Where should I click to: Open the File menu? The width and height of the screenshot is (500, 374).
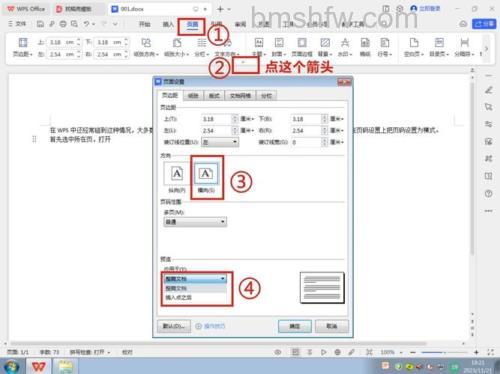[x=17, y=24]
